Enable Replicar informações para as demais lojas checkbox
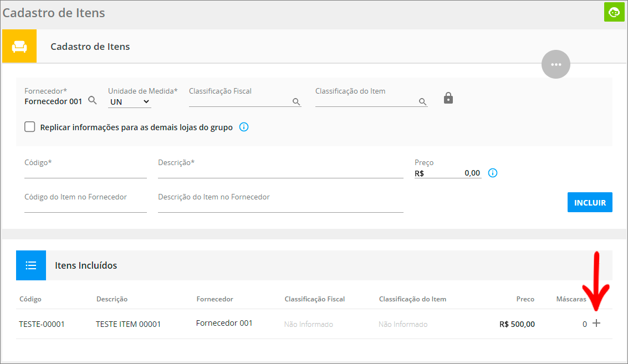This screenshot has height=364, width=628. coord(30,127)
